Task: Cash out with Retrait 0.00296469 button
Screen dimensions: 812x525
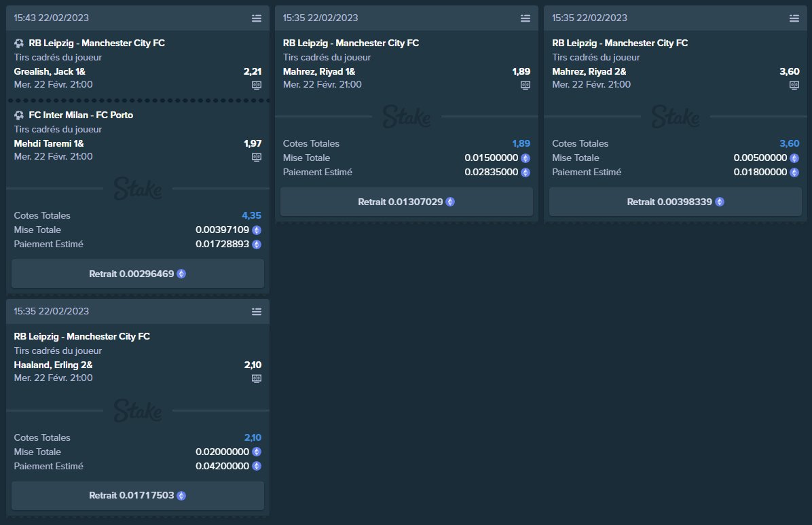Action: tap(138, 274)
